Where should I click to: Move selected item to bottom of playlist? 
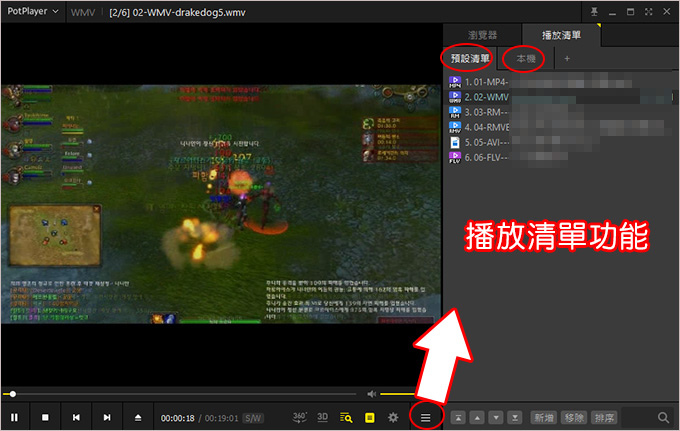[x=515, y=418]
